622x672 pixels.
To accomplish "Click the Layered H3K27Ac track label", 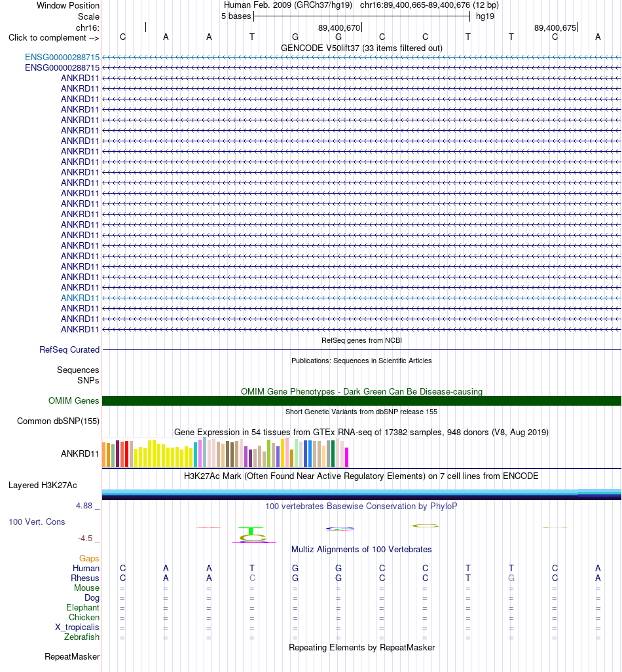I will [x=43, y=485].
